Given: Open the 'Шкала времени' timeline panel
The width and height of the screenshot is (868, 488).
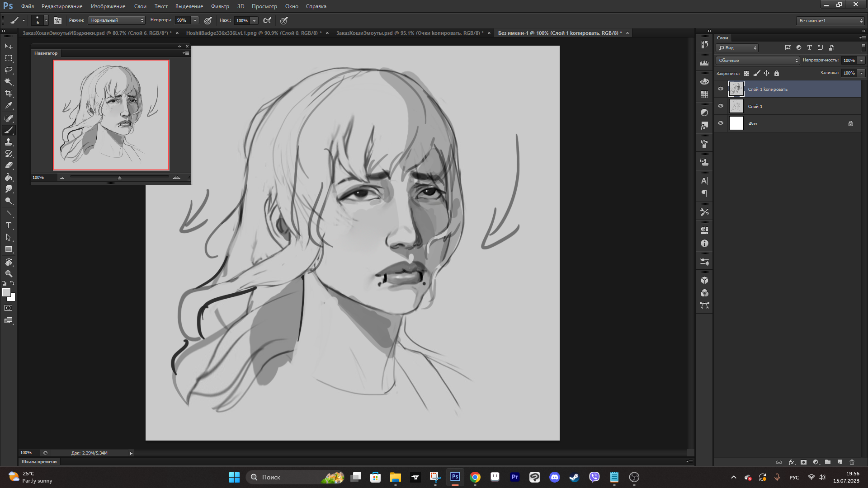Looking at the screenshot, I should point(39,462).
